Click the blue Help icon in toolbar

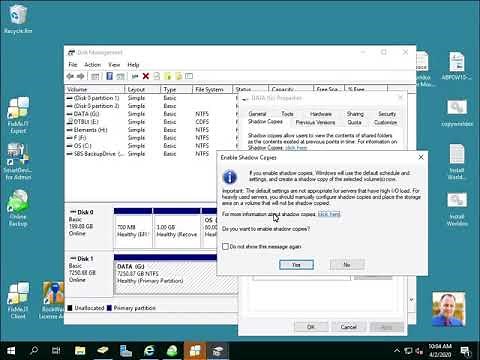[109, 76]
